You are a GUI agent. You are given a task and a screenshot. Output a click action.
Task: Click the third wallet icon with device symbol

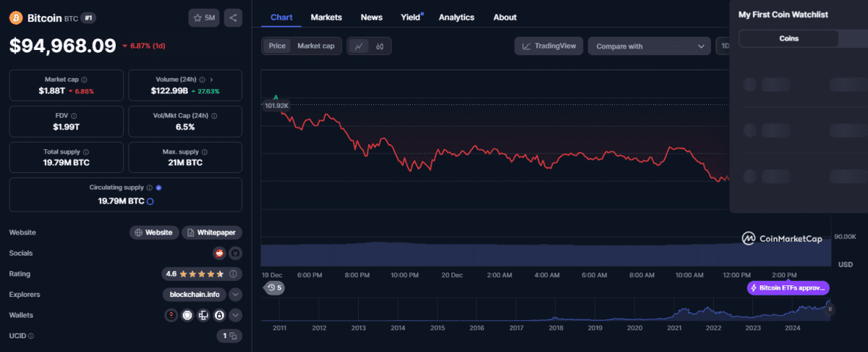tap(203, 315)
